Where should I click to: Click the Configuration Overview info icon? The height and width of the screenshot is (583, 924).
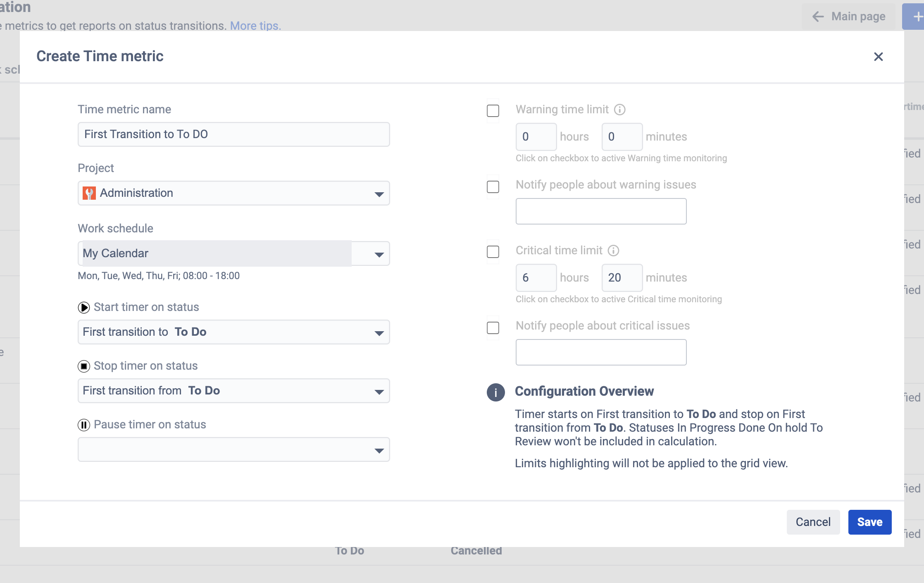click(495, 392)
